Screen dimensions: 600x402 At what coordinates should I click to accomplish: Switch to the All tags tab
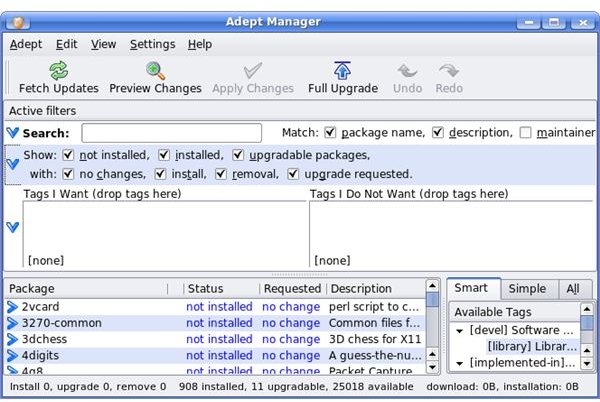point(573,289)
